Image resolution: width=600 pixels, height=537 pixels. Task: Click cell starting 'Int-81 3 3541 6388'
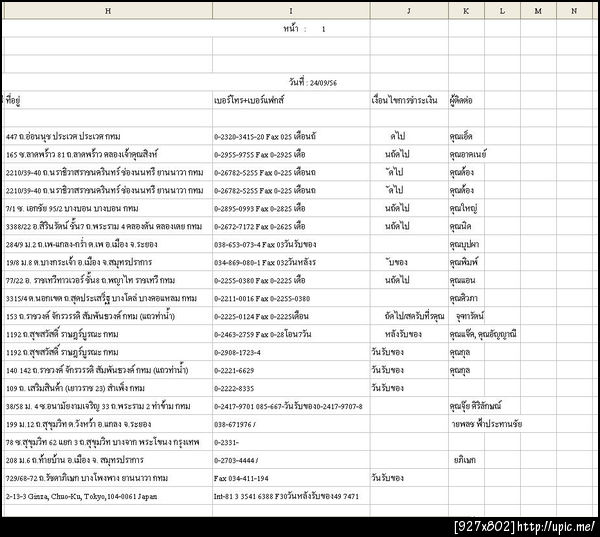tap(291, 496)
